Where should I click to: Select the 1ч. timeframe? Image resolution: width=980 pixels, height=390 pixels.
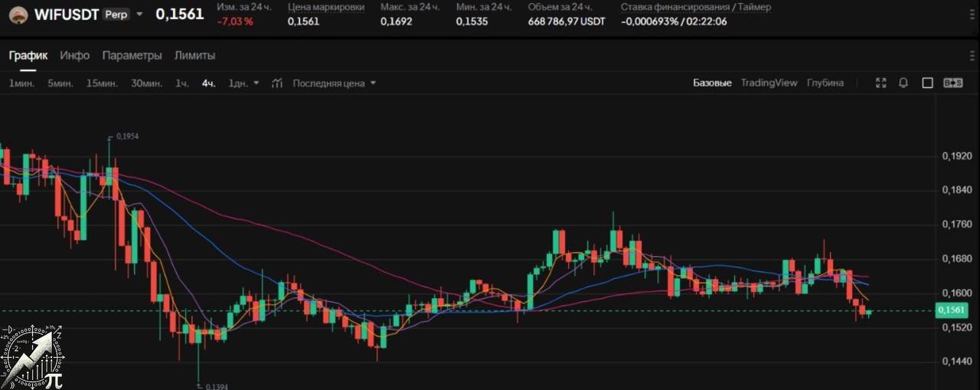pyautogui.click(x=181, y=83)
